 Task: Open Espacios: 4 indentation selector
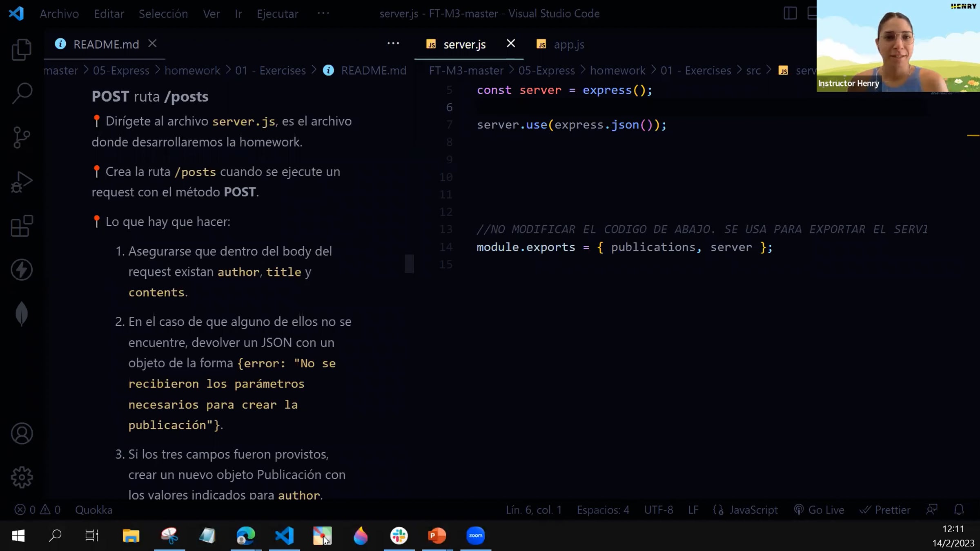pos(603,510)
